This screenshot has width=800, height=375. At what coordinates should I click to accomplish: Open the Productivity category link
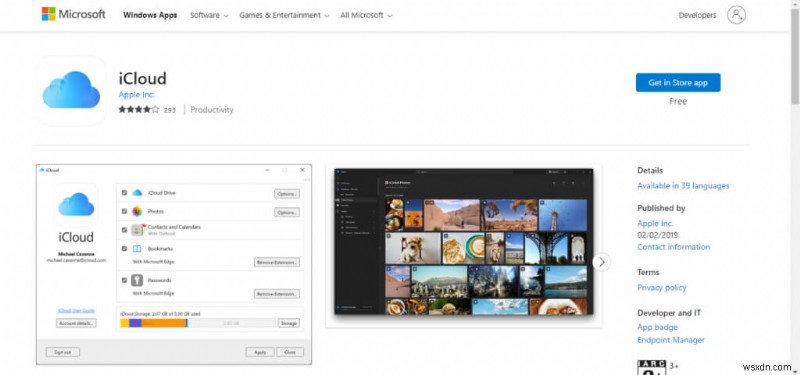[x=212, y=110]
